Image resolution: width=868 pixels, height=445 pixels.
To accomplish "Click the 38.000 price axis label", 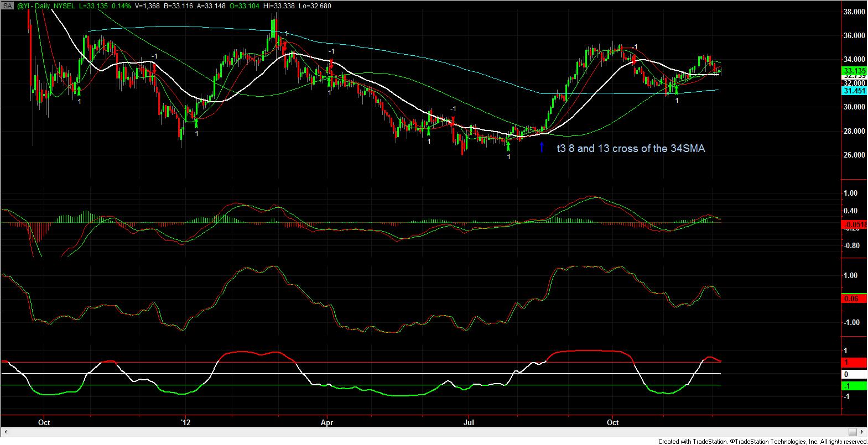I will (854, 12).
